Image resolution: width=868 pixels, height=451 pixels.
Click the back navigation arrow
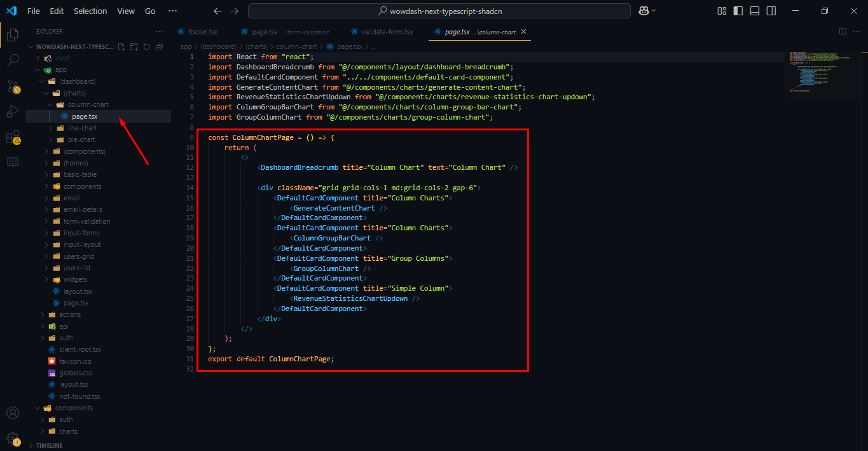[217, 11]
